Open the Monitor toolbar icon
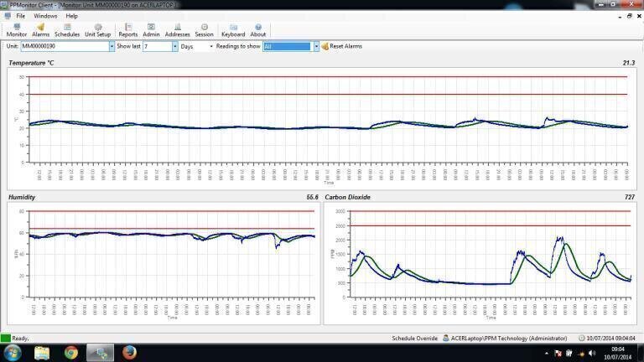This screenshot has width=644, height=362. 17,30
